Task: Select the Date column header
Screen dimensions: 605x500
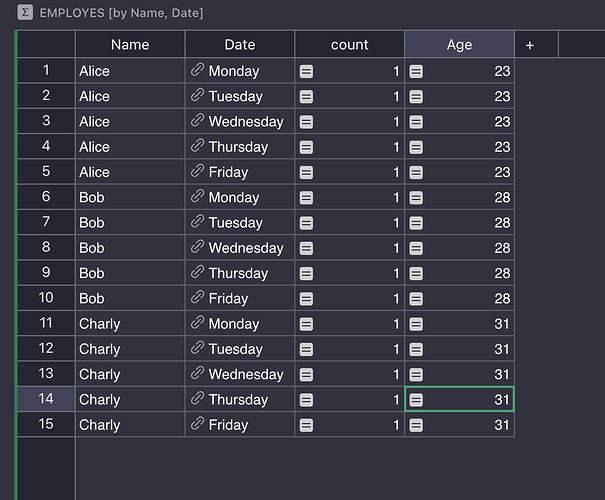Action: pos(240,45)
